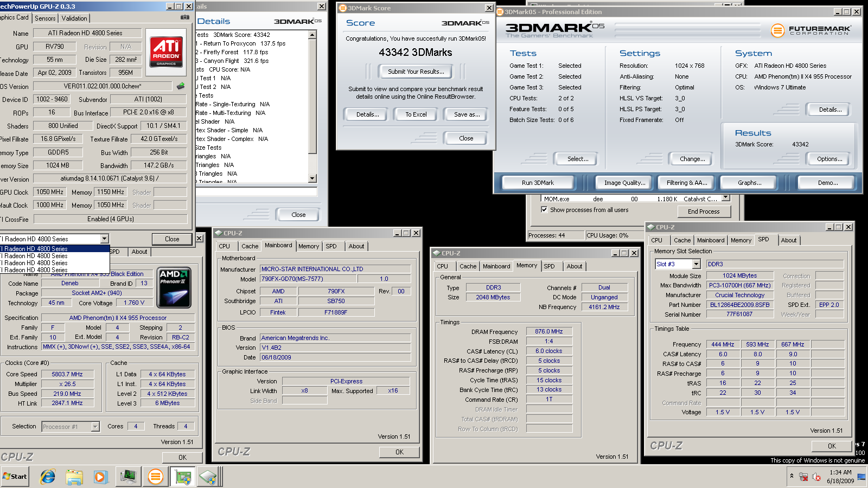
Task: Click the CPU-Z Mainboard window title icon
Action: pos(218,233)
